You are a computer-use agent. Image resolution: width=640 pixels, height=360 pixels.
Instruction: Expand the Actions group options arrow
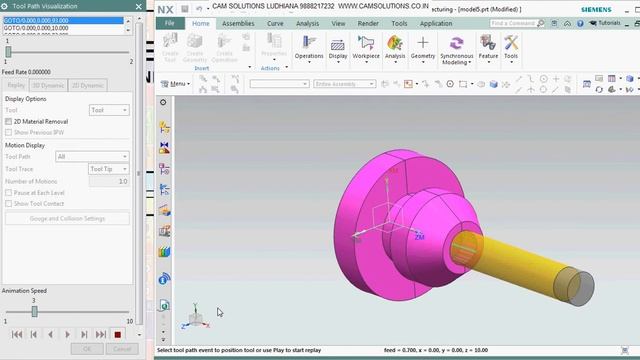point(287,68)
